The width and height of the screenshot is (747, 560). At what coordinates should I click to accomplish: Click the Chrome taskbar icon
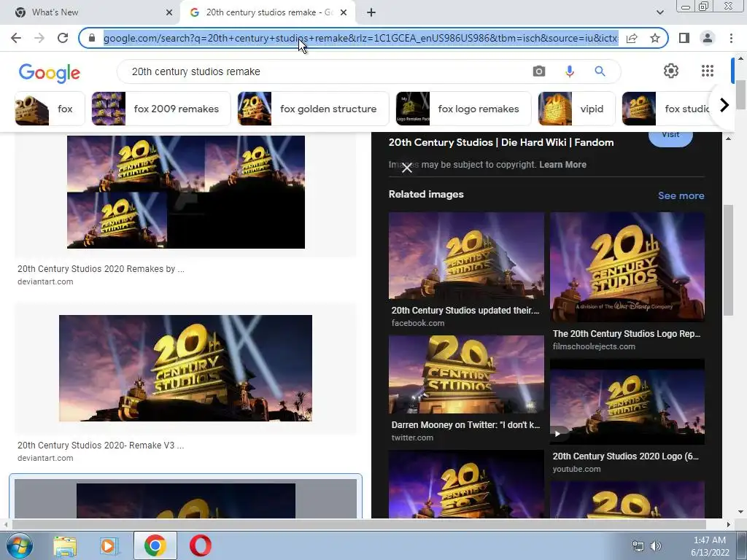[155, 545]
